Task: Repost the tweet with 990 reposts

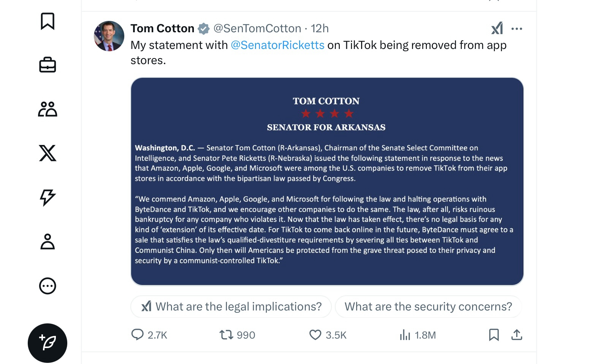Action: click(x=227, y=335)
